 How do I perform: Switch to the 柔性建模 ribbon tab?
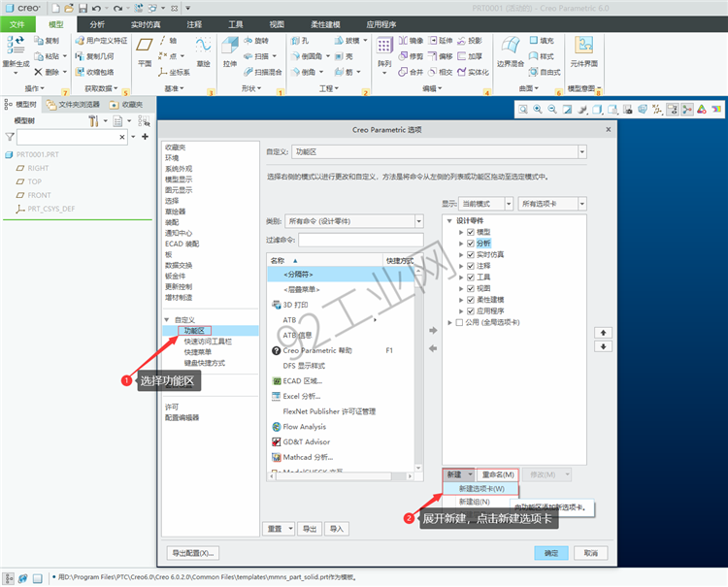tap(325, 24)
